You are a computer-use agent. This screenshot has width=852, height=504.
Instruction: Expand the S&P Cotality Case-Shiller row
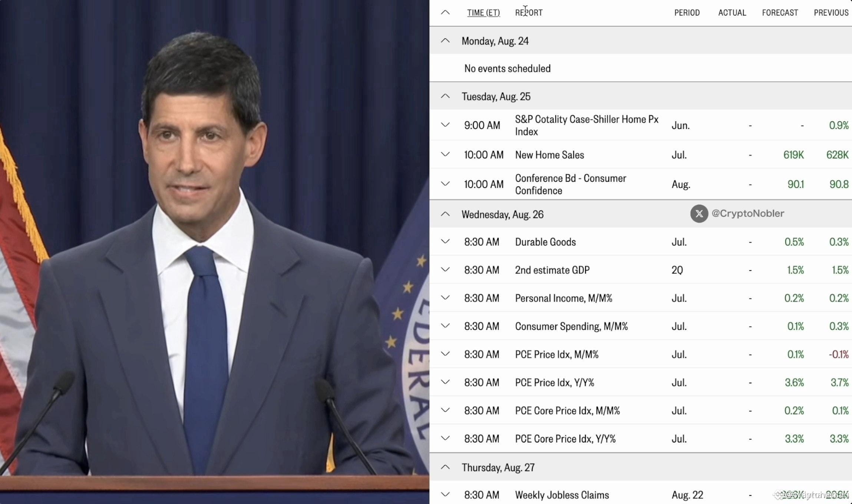point(445,125)
